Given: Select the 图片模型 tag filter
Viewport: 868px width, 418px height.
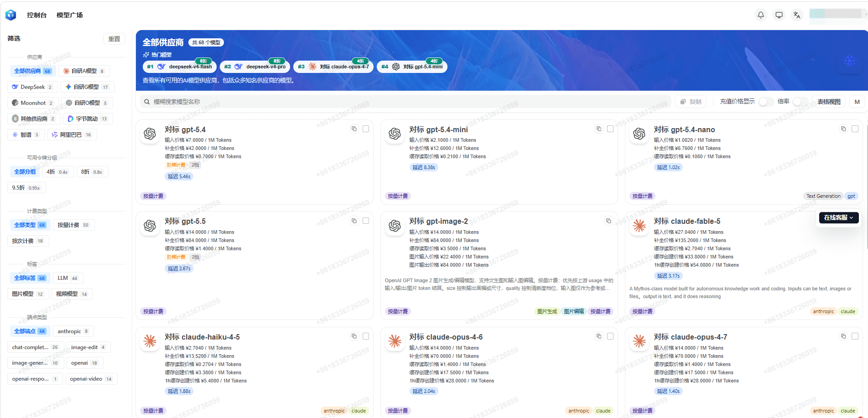Looking at the screenshot, I should point(28,294).
